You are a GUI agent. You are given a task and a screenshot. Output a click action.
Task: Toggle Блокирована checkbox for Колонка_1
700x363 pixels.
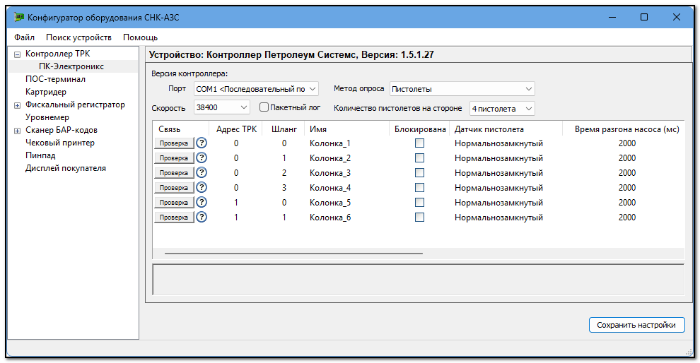click(x=419, y=143)
